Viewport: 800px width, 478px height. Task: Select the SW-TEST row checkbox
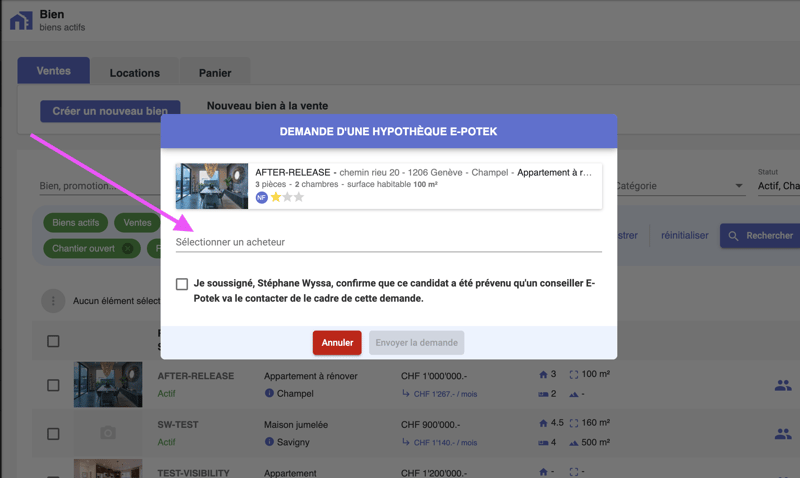pos(53,434)
